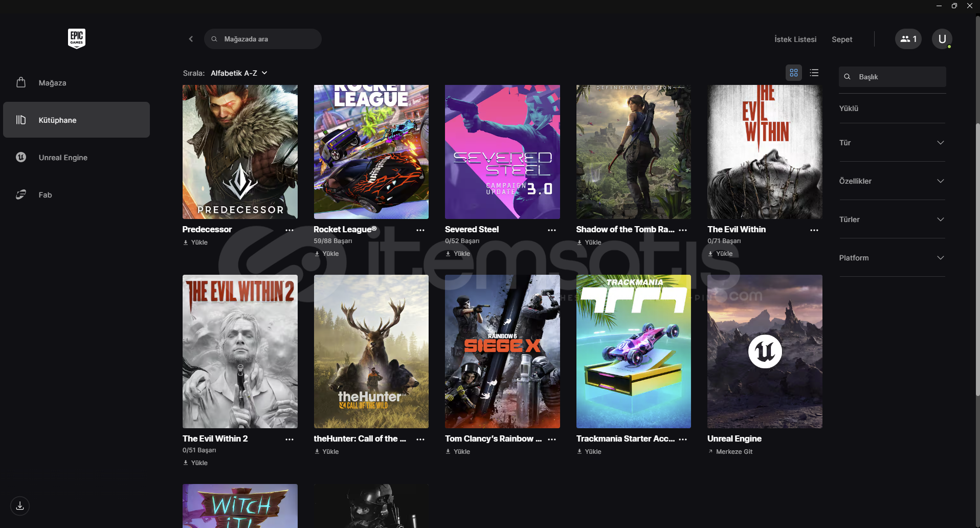Open the Witch It cover thumbnail
Image resolution: width=980 pixels, height=528 pixels.
[x=240, y=506]
